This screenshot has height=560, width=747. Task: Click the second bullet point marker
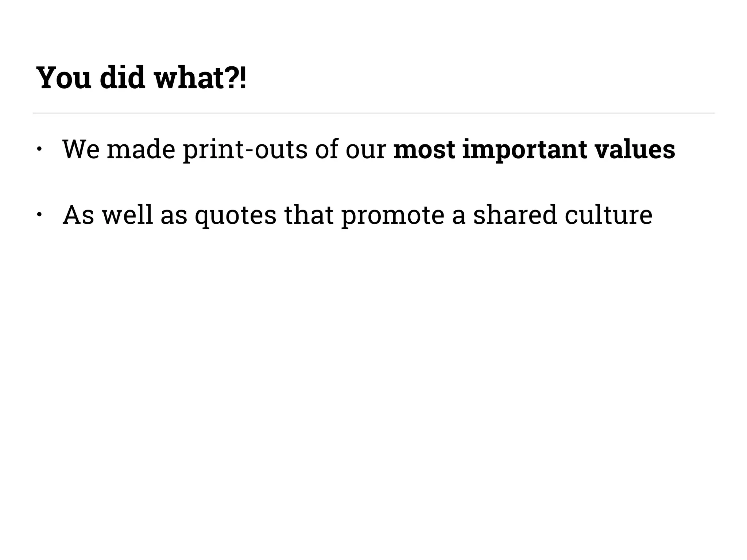point(39,215)
